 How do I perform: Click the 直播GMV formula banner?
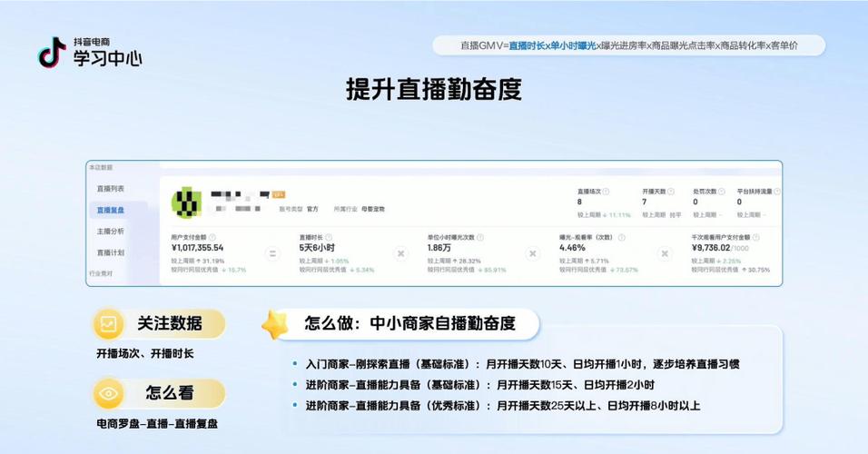[628, 45]
